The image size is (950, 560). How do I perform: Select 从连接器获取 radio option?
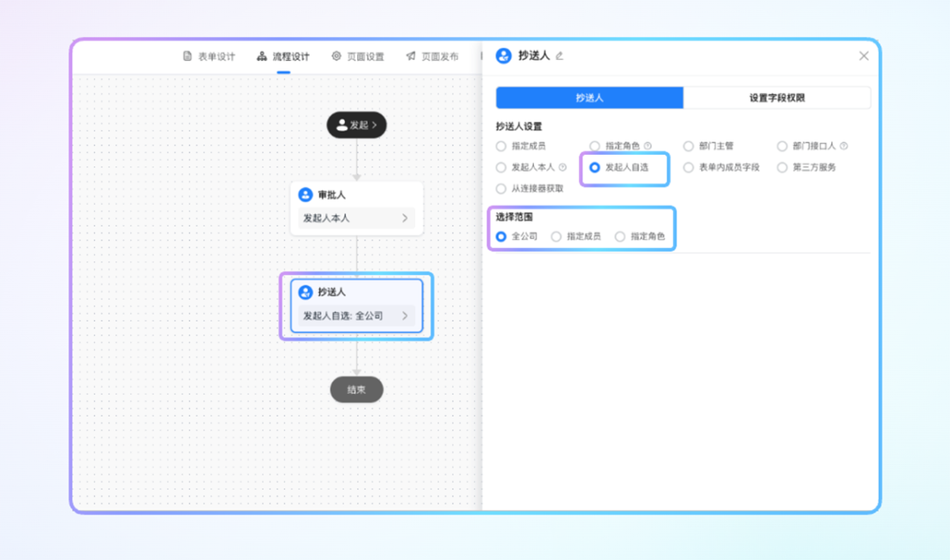tap(501, 188)
